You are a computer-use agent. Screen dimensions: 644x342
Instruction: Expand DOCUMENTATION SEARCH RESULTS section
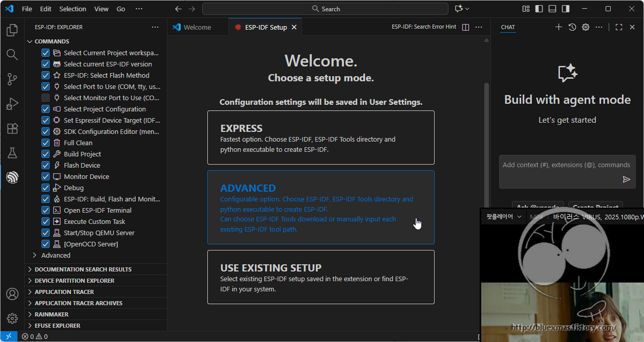(x=96, y=269)
